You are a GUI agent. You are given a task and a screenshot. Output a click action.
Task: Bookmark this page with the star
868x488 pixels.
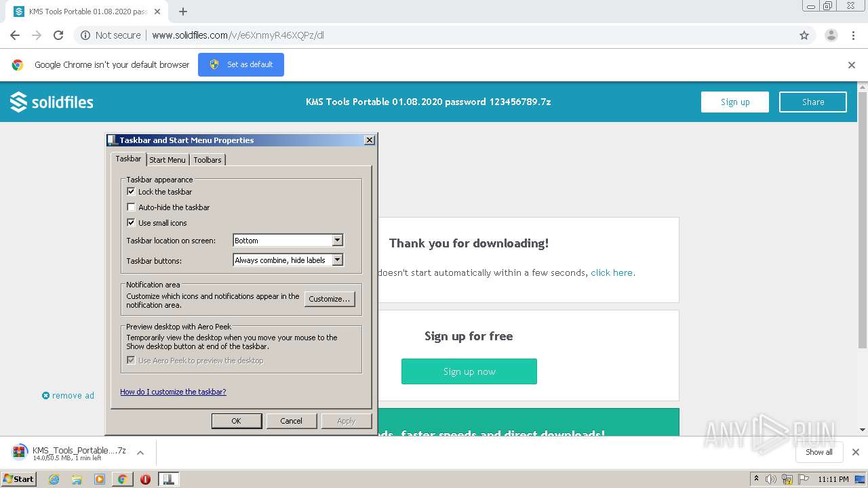(804, 35)
